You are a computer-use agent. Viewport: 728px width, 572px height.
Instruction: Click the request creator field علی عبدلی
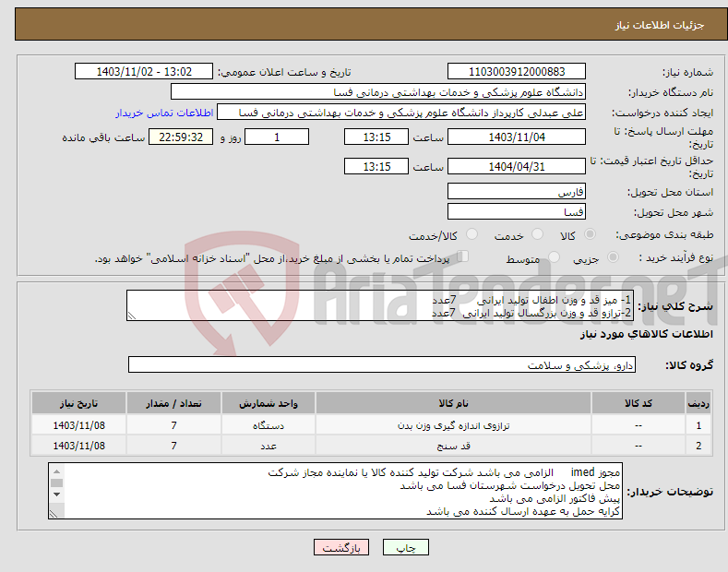pos(401,113)
